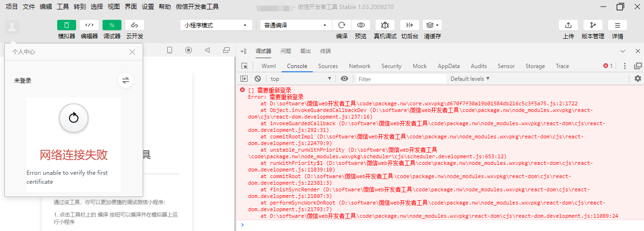Screen dimensions: 644x231
Task: Switch to the Mock tab
Action: coord(420,66)
